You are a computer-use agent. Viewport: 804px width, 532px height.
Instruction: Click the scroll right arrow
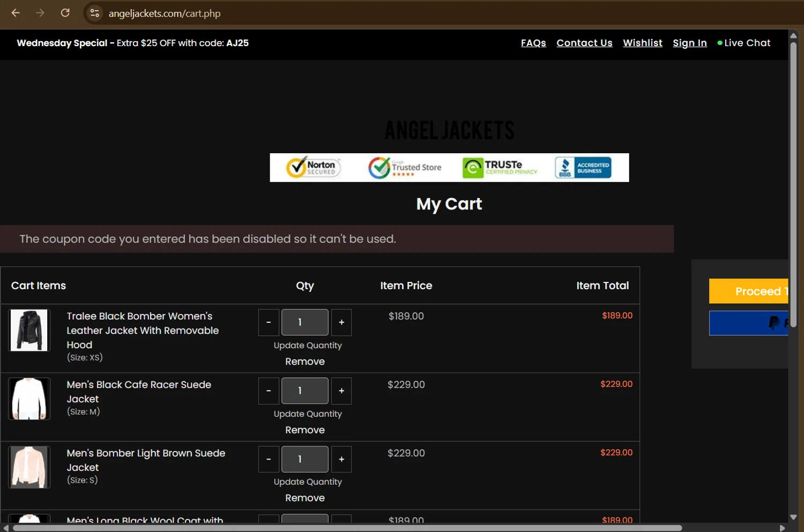click(783, 528)
